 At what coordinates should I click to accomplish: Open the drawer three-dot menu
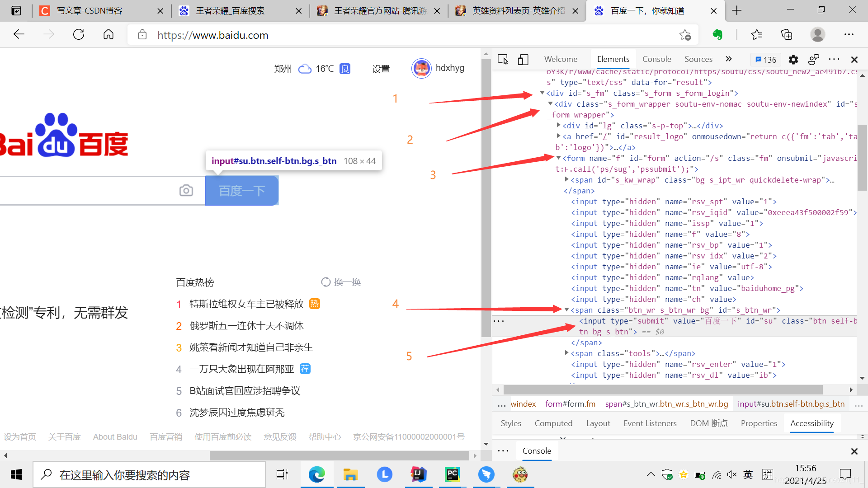503,451
